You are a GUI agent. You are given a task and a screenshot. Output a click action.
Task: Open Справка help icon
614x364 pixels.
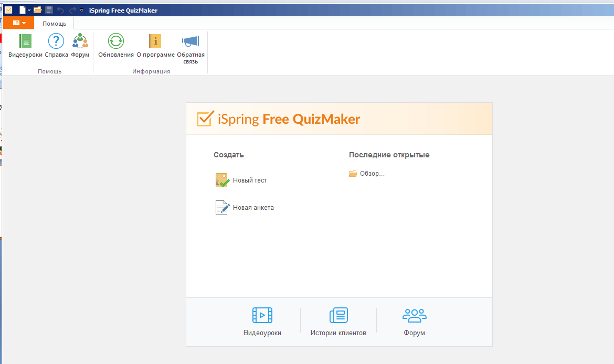(x=56, y=46)
